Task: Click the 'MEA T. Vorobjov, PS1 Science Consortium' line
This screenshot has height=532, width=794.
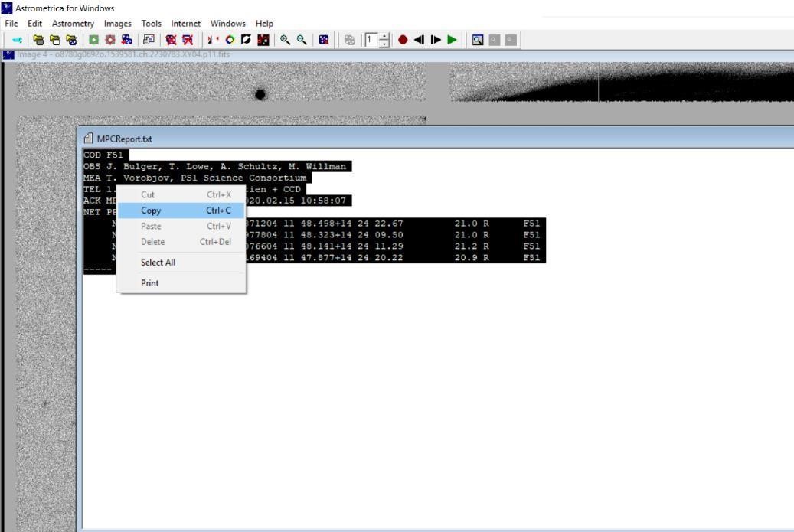Action: click(198, 178)
